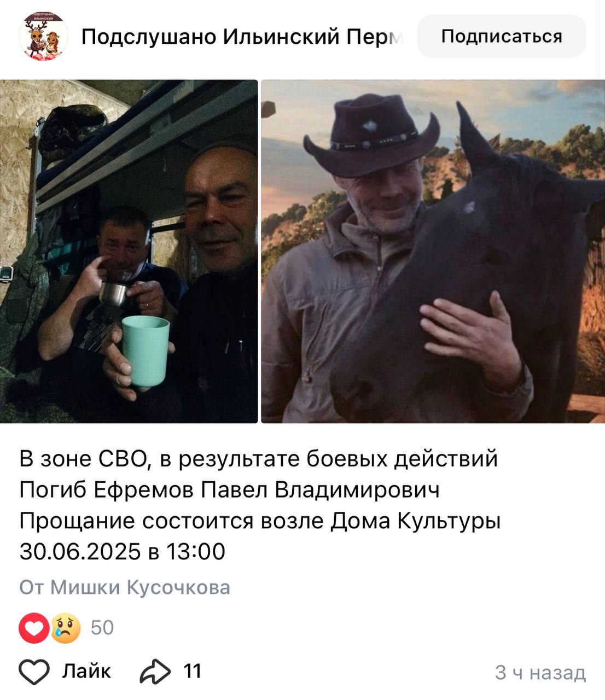View the 50 reactions count

pyautogui.click(x=102, y=628)
